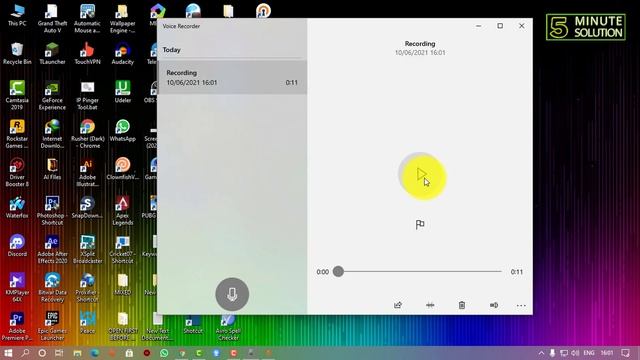Open Recycle Bin on desktop
The image size is (640, 360).
pos(17,53)
